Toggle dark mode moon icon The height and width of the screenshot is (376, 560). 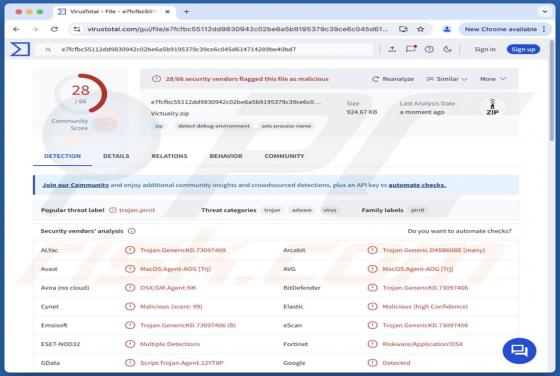[448, 49]
